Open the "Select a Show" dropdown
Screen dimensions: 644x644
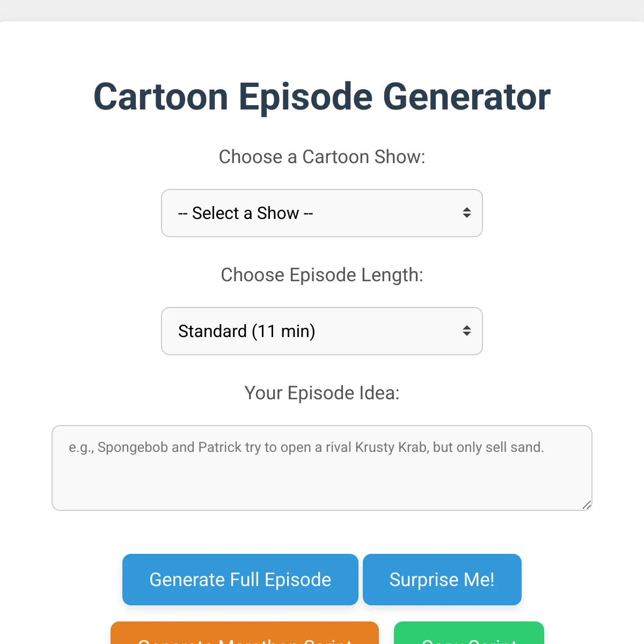(322, 213)
